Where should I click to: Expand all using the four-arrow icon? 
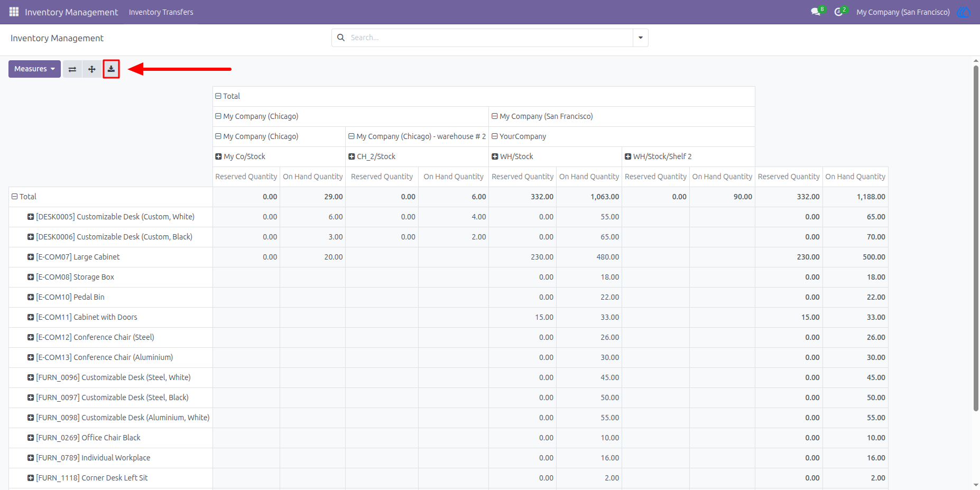pyautogui.click(x=92, y=69)
